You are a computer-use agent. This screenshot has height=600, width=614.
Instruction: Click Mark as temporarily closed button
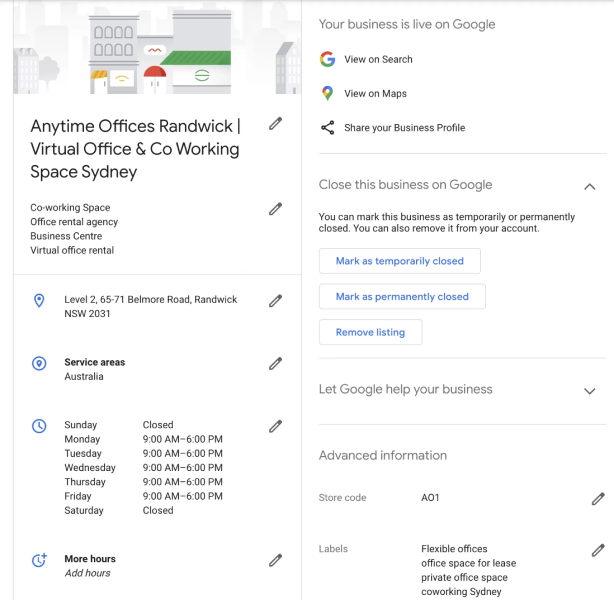[399, 261]
